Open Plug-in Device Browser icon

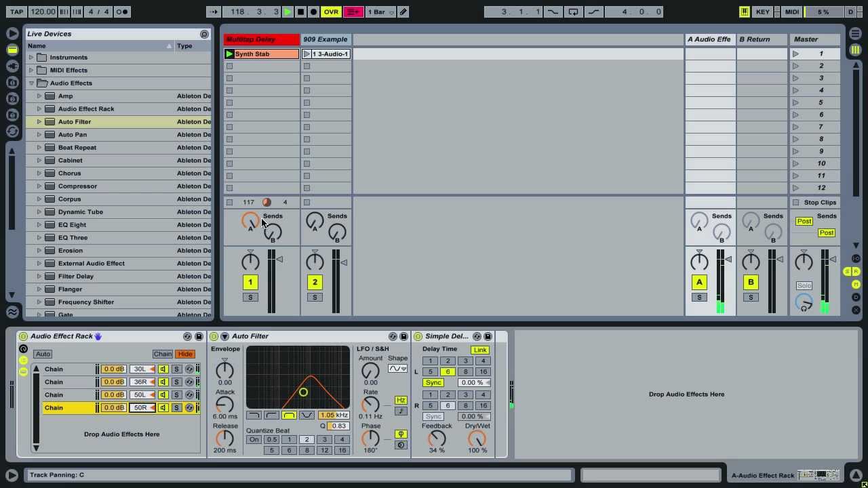tap(12, 66)
